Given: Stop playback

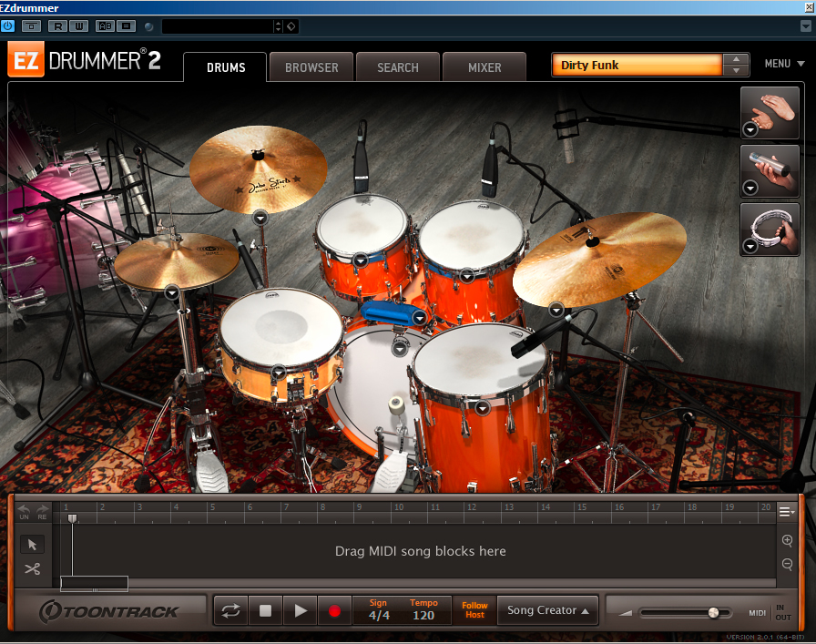Looking at the screenshot, I should (265, 610).
